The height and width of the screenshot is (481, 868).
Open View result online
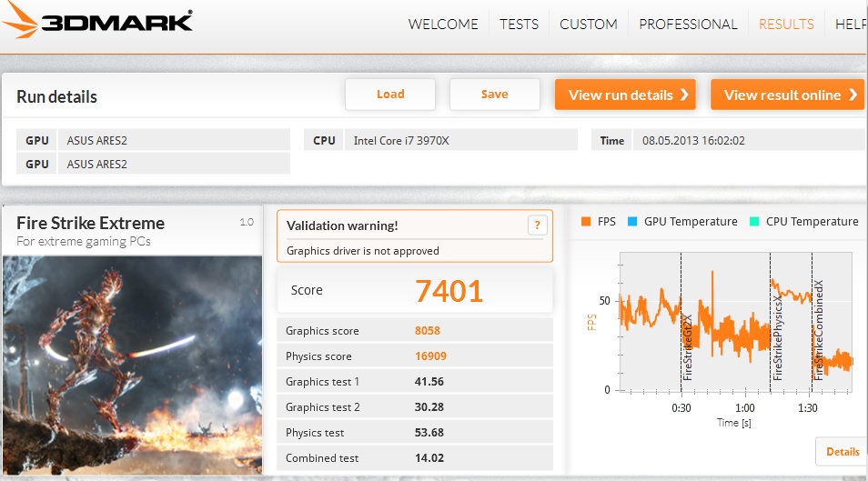(788, 95)
